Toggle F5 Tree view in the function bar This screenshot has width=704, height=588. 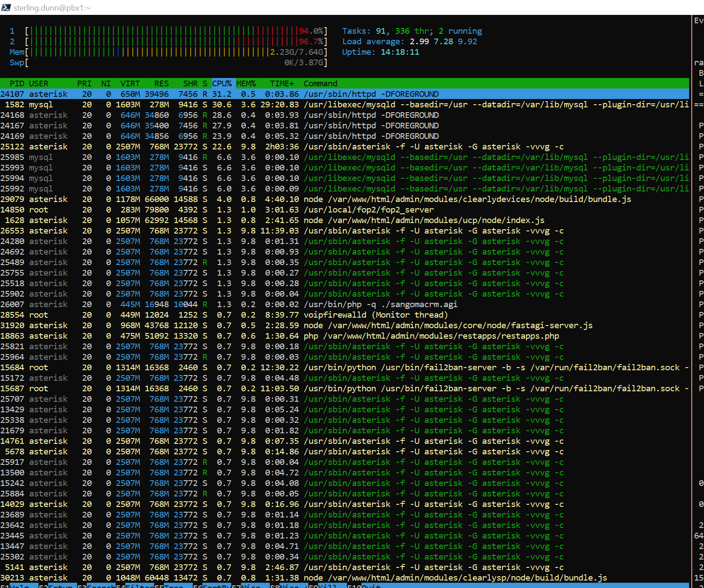tap(173, 586)
